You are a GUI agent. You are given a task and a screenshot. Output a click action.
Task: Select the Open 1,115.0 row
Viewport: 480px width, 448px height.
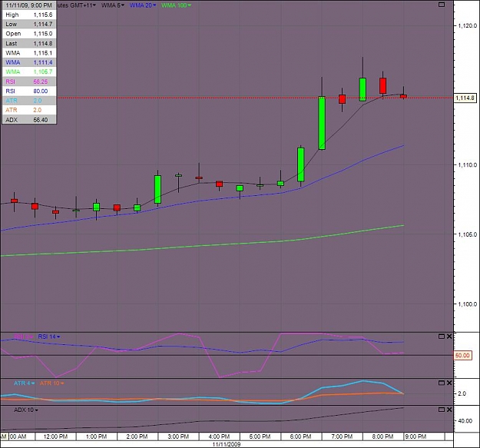(x=29, y=34)
